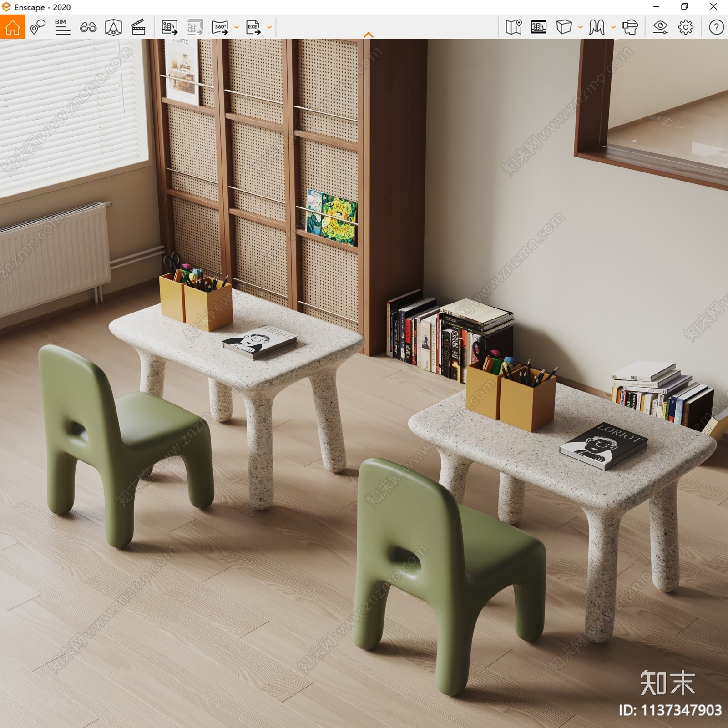
Task: Switch projection mode with cube icon
Action: click(x=564, y=27)
